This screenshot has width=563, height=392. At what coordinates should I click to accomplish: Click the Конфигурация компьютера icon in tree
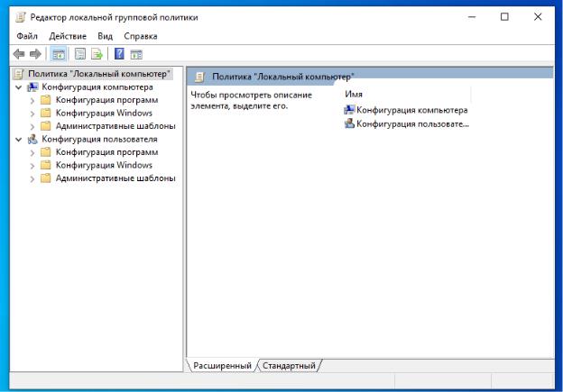pyautogui.click(x=32, y=87)
